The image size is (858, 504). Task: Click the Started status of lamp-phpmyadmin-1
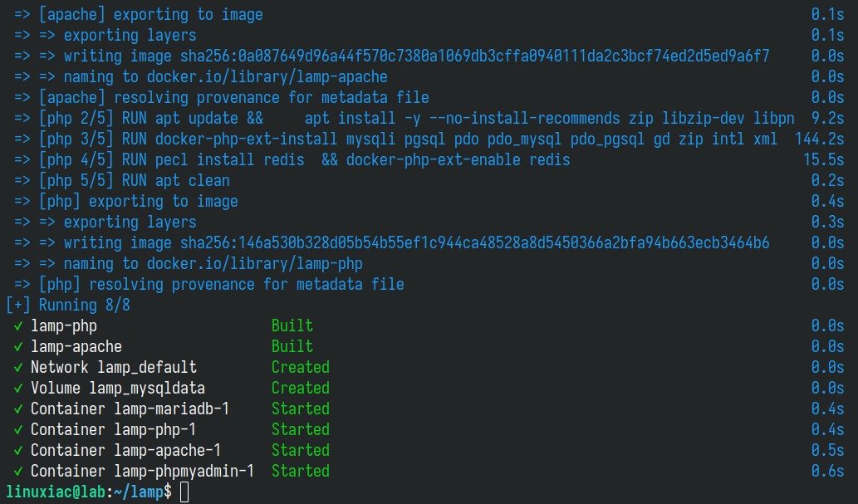(300, 471)
